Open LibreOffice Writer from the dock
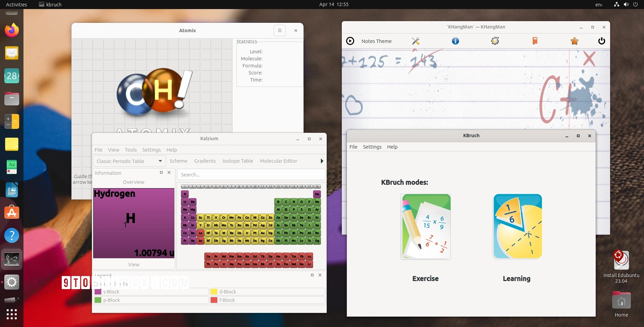The height and width of the screenshot is (327, 644). point(12,190)
